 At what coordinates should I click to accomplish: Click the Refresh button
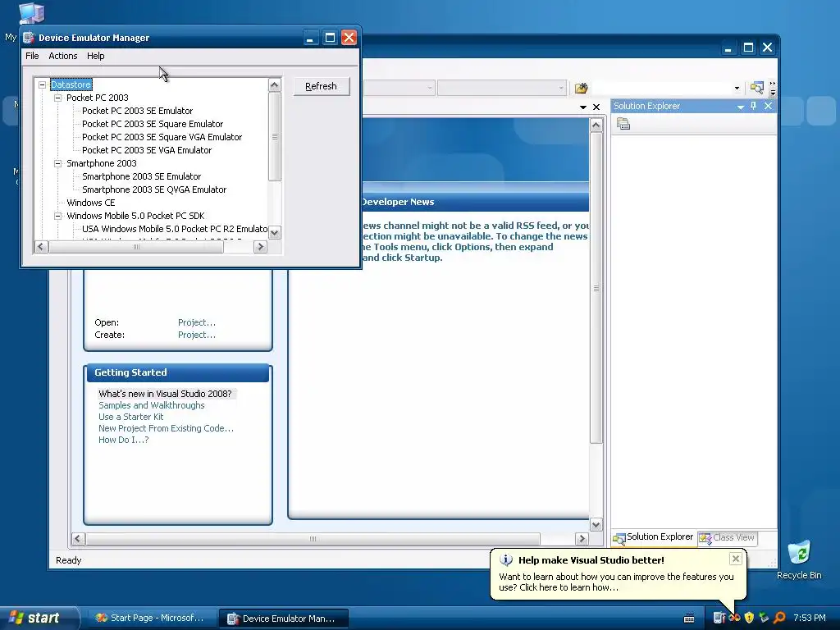(322, 86)
